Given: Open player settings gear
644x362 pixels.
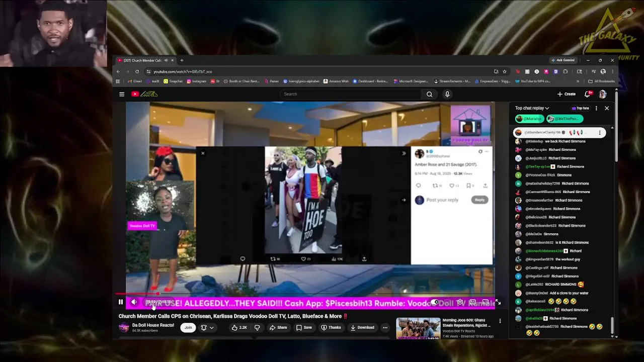Looking at the screenshot, I should [x=460, y=302].
